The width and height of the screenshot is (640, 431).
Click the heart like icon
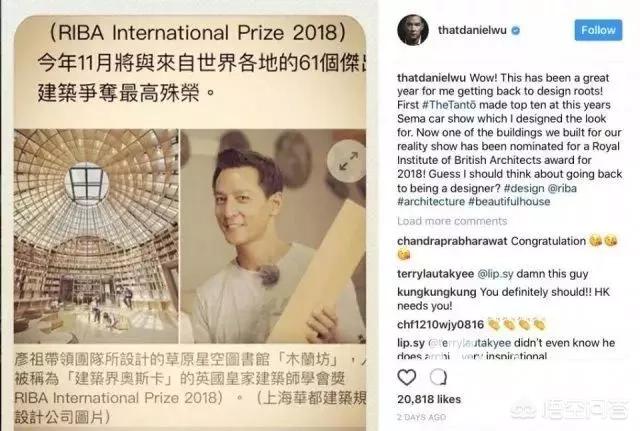(x=407, y=377)
